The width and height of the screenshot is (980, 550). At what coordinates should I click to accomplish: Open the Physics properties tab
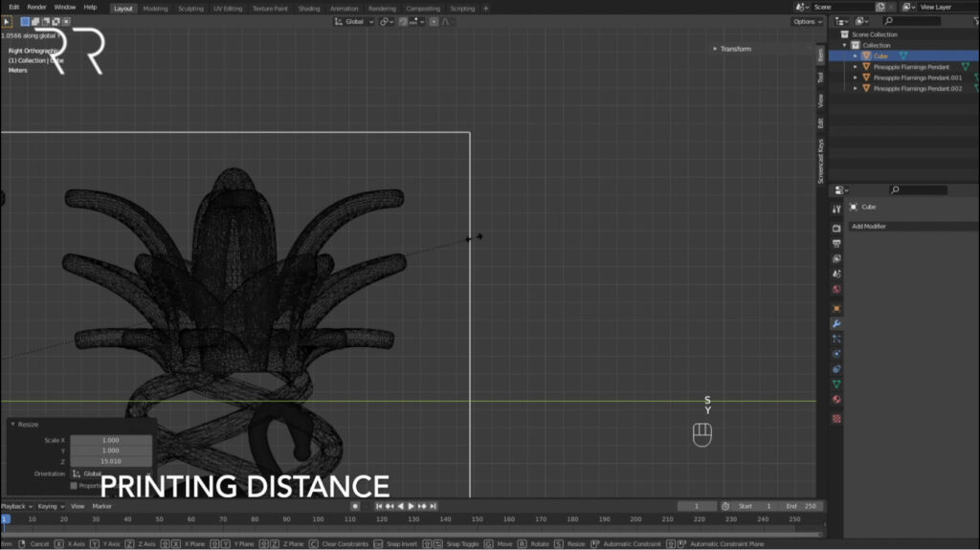click(x=836, y=354)
